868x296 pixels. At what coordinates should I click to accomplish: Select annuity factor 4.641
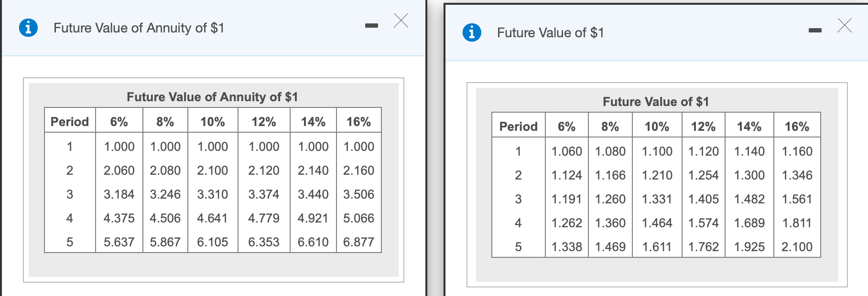pos(212,218)
